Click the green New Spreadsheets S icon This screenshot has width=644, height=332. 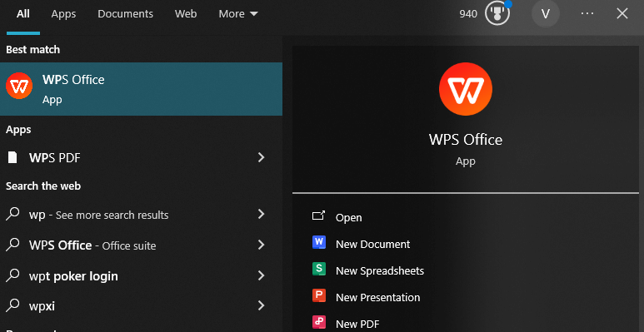point(319,270)
